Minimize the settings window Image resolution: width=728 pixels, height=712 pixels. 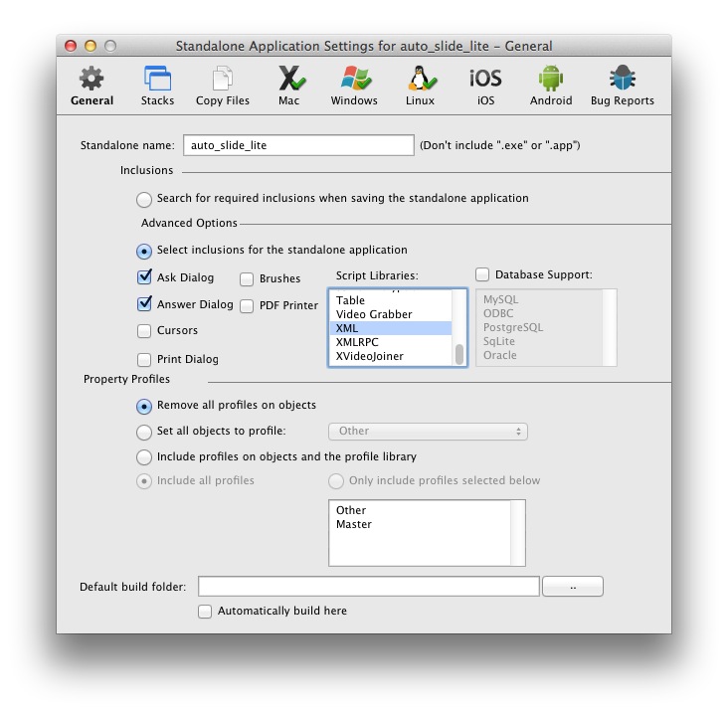[x=91, y=46]
